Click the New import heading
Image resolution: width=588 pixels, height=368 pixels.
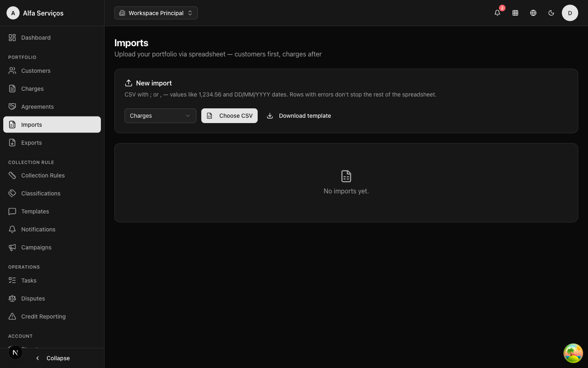[x=154, y=83]
